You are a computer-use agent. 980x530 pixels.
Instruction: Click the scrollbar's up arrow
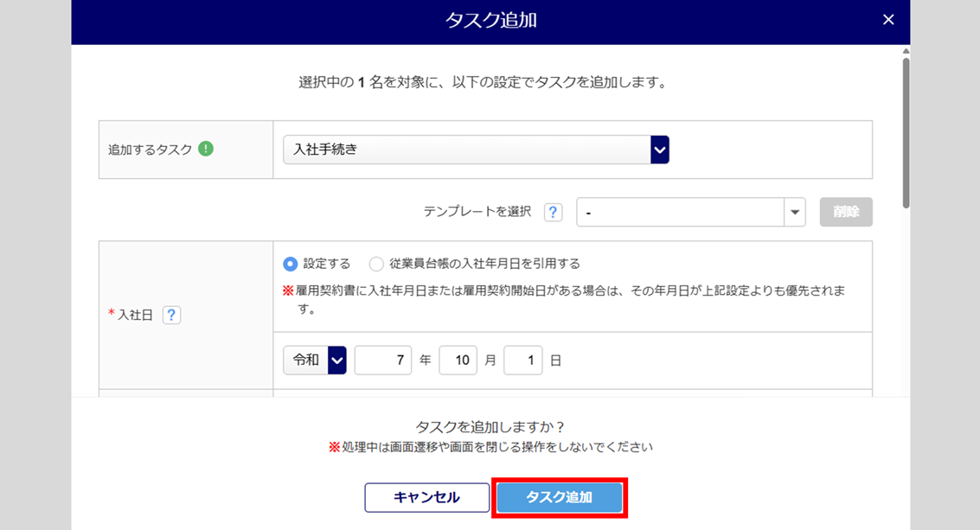906,52
